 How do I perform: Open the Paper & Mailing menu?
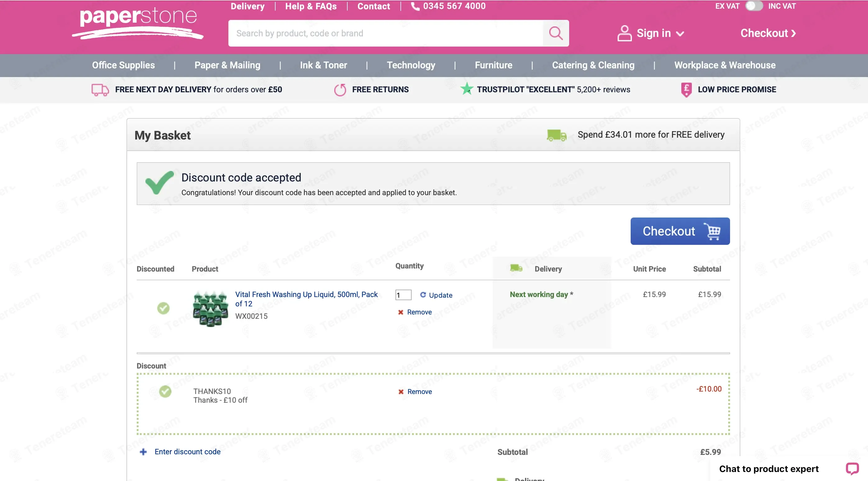click(227, 65)
